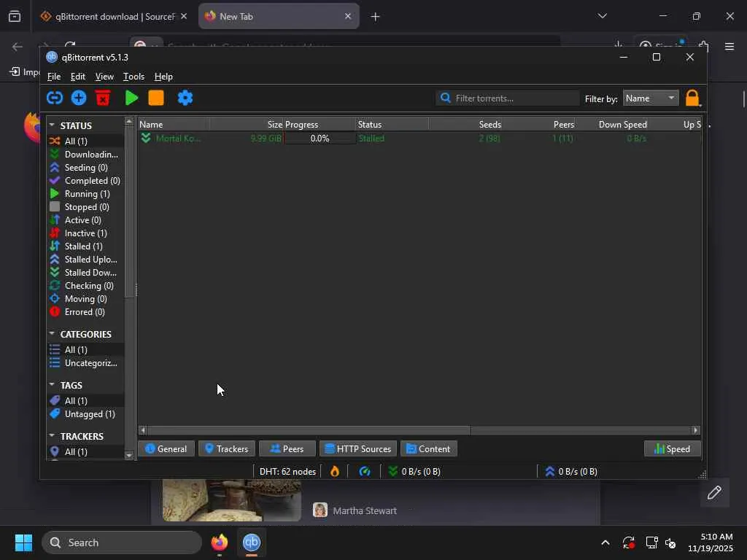
Task: Select the Running (1) filter
Action: point(86,194)
